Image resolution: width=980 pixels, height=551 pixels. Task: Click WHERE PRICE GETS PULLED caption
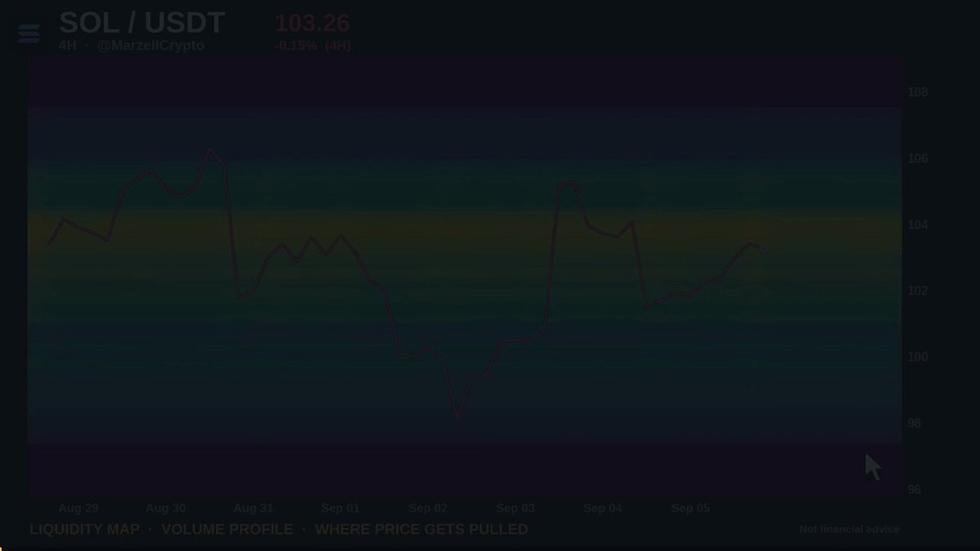tap(421, 529)
